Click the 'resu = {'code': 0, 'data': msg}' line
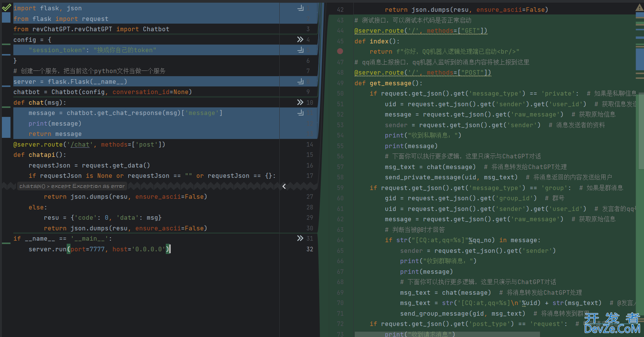The width and height of the screenshot is (644, 337). tap(103, 217)
